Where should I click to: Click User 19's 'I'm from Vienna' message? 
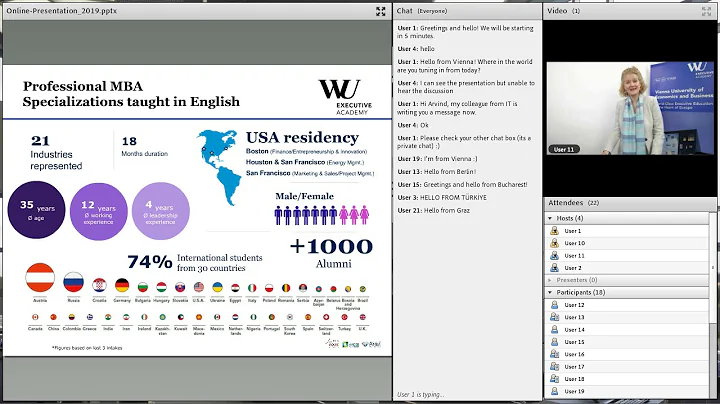tap(437, 159)
